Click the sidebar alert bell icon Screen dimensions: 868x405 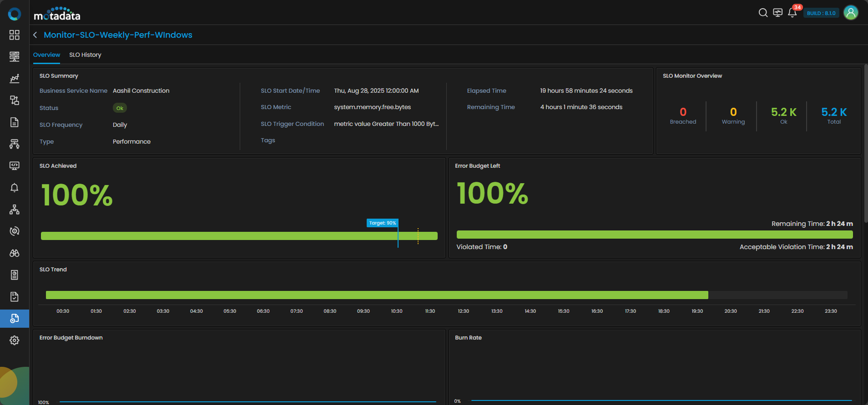(x=15, y=188)
